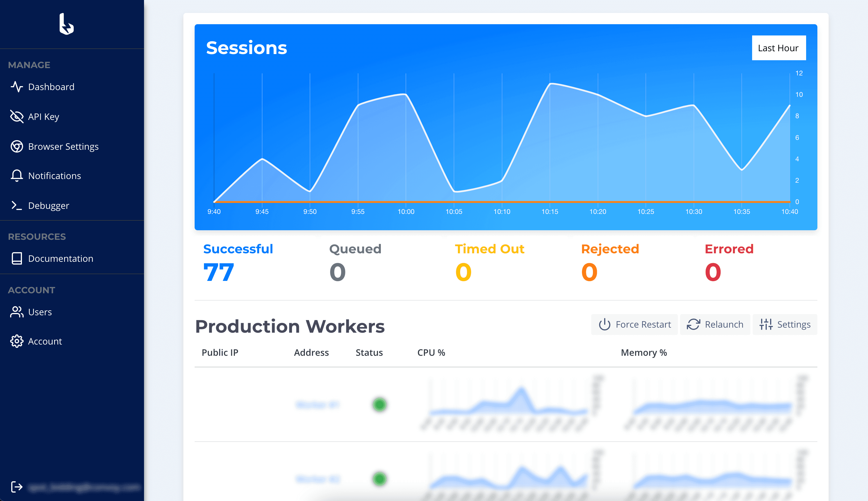
Task: Click the Force Restart power icon
Action: (604, 324)
